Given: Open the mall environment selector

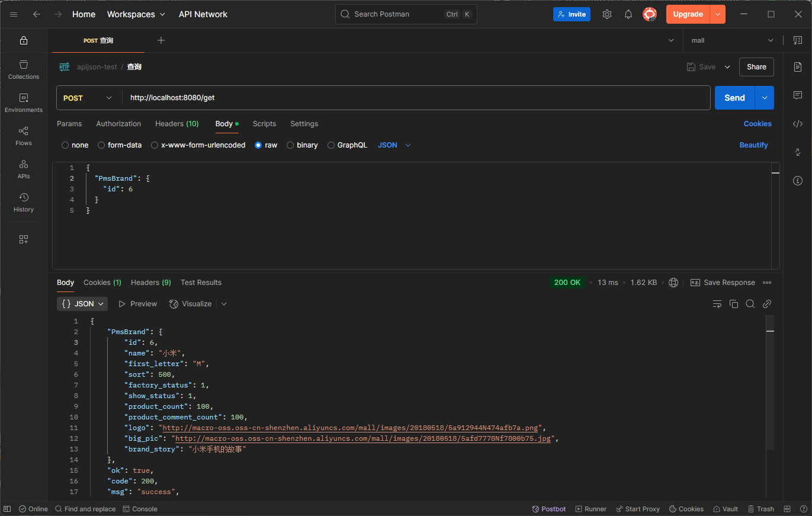Looking at the screenshot, I should pyautogui.click(x=732, y=40).
